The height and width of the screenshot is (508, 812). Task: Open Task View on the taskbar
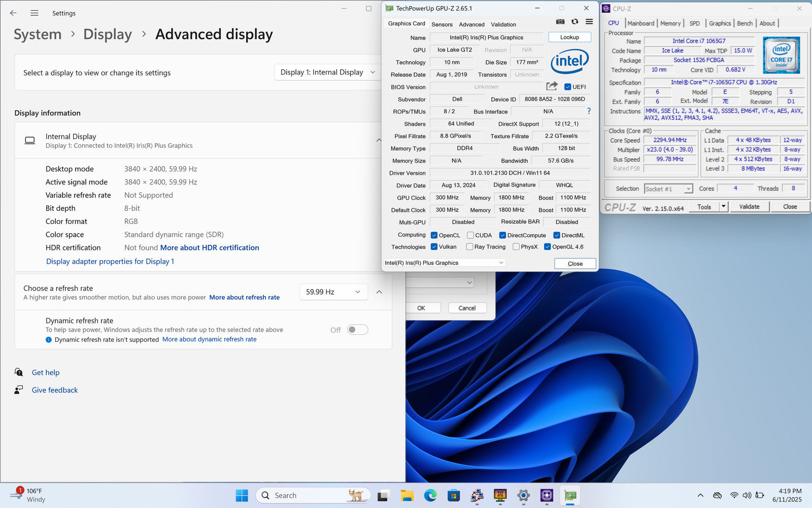(x=383, y=495)
